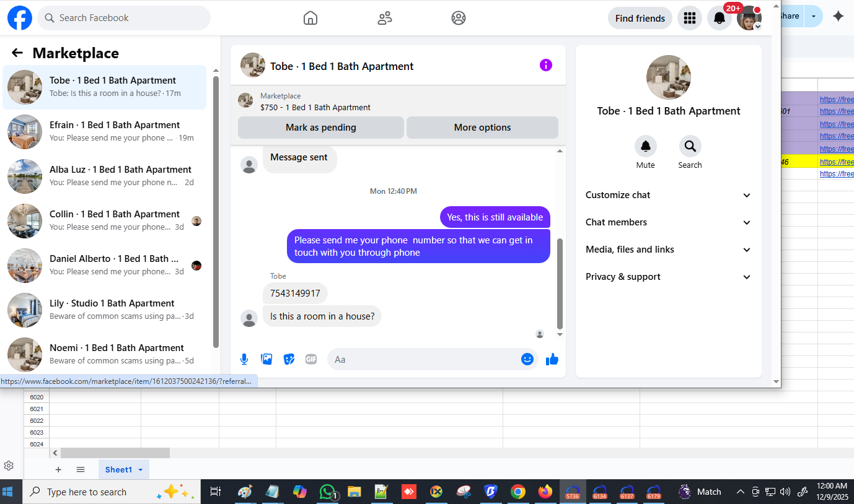This screenshot has height=504, width=854.
Task: Click the More options button
Action: point(483,128)
